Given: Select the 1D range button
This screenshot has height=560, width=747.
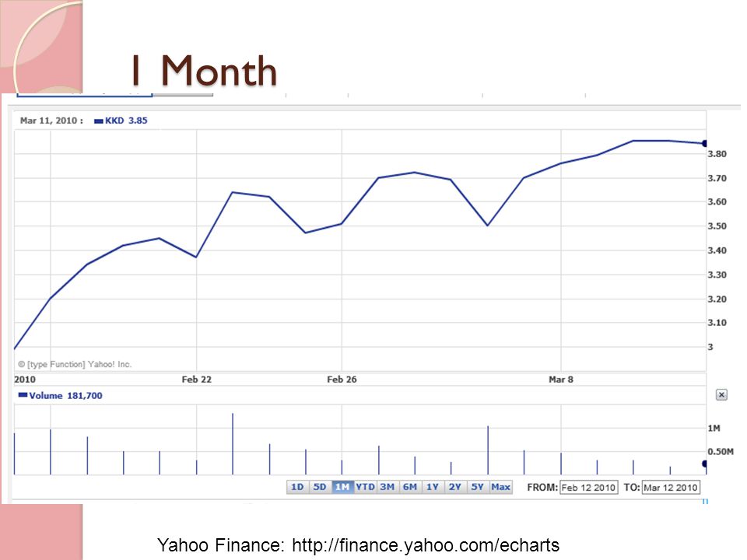Looking at the screenshot, I should click(x=297, y=487).
